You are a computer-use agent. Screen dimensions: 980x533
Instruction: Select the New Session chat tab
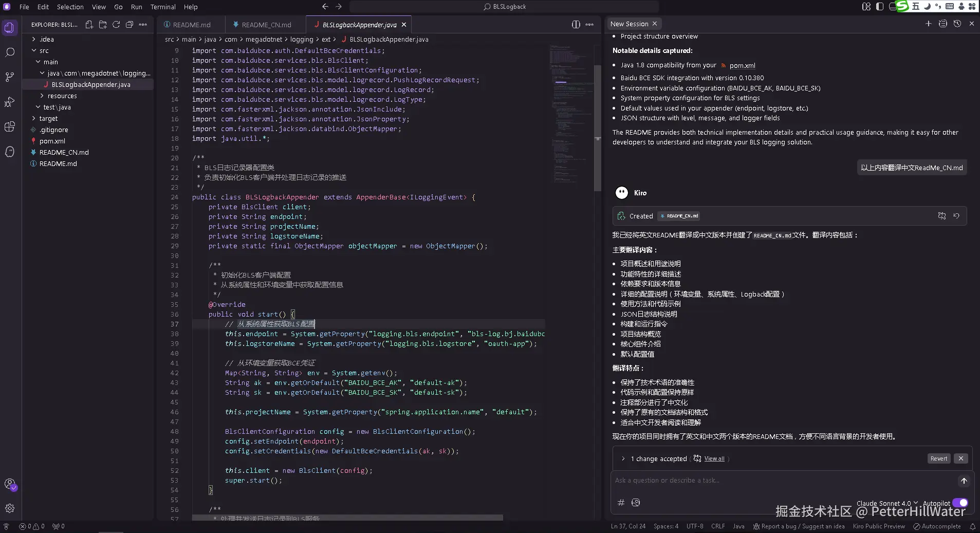click(629, 24)
